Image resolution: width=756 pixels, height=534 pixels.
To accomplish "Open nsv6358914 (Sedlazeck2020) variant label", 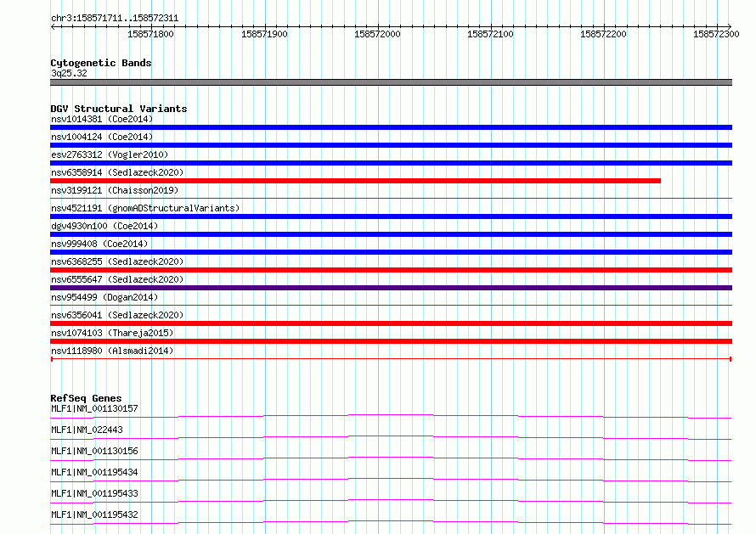I will coord(117,172).
